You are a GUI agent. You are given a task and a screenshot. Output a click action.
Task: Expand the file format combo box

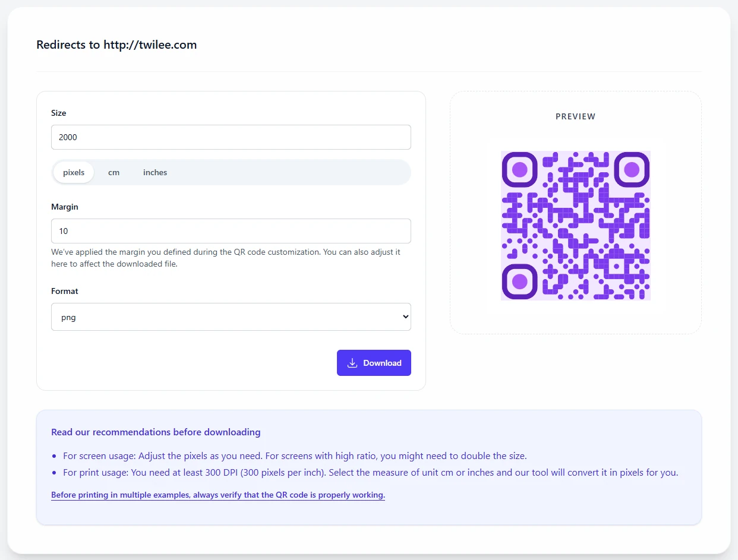pos(231,317)
